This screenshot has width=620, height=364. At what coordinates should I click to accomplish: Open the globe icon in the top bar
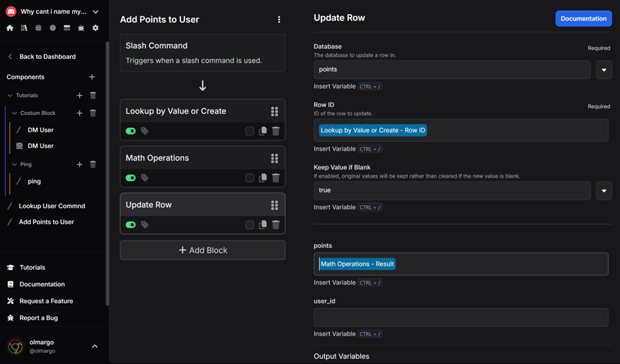click(52, 28)
